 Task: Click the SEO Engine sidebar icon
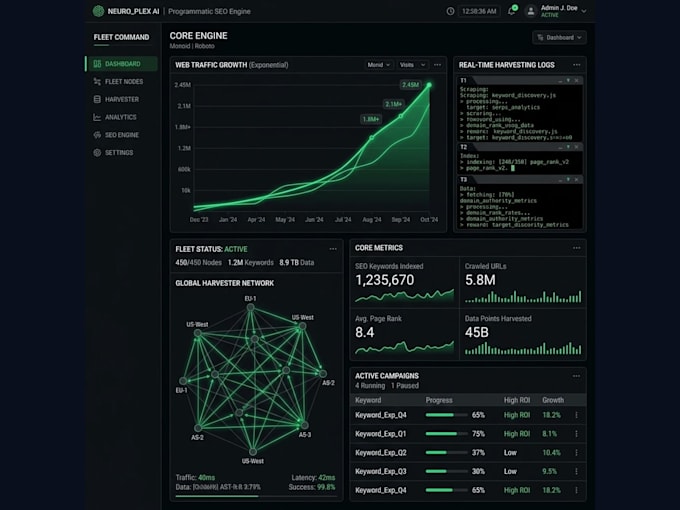(97, 135)
